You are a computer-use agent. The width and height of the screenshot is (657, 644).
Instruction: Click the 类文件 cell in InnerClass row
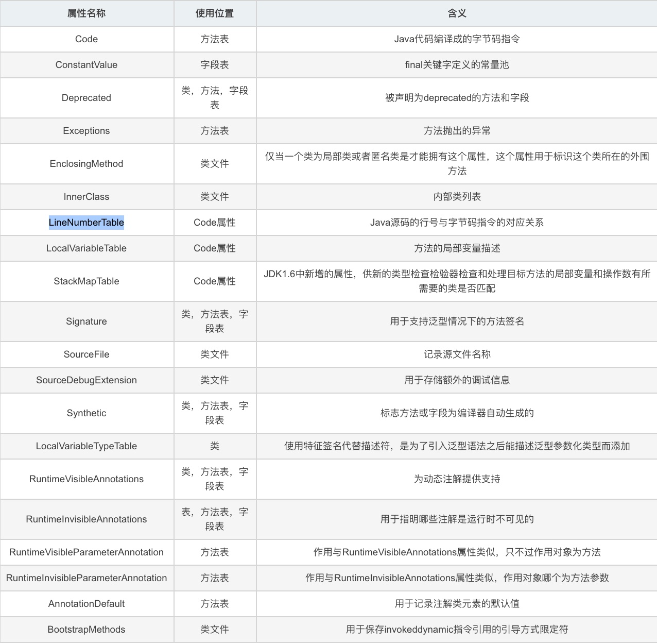pyautogui.click(x=215, y=197)
